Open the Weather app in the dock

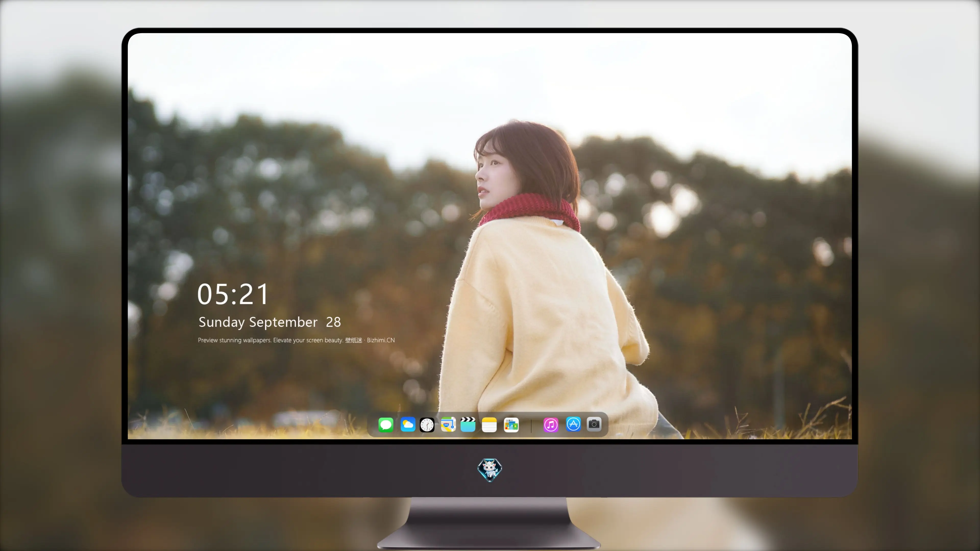tap(408, 424)
